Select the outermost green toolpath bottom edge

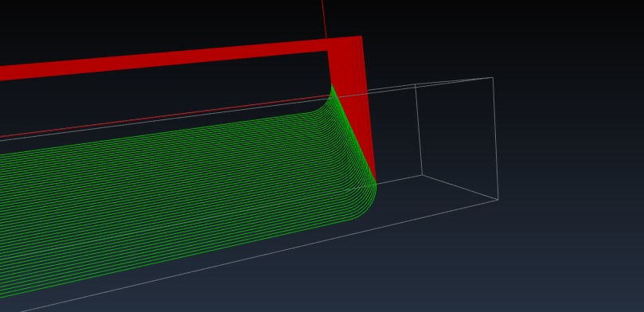[177, 259]
